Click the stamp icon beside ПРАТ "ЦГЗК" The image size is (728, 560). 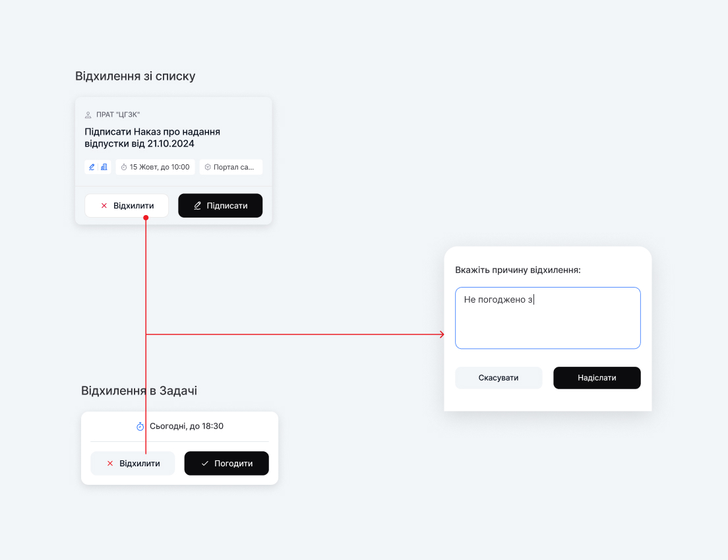click(88, 115)
